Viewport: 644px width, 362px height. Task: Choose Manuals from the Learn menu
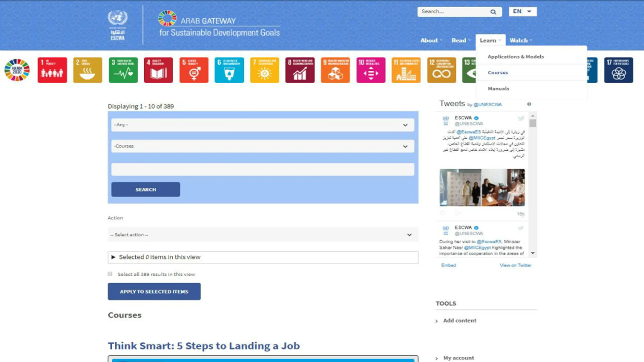[498, 88]
